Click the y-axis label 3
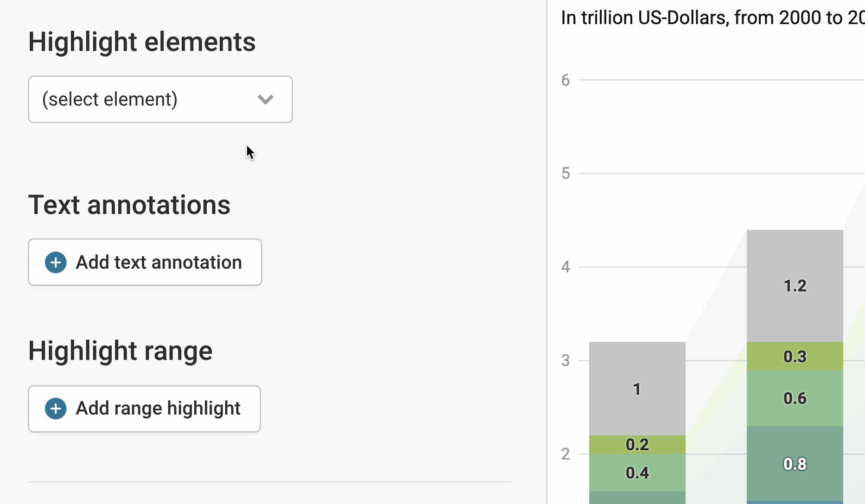The width and height of the screenshot is (865, 504). 566,360
